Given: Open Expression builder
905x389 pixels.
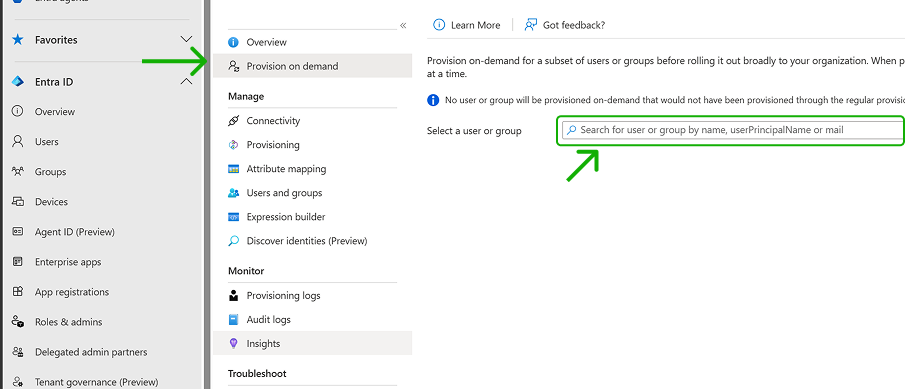Looking at the screenshot, I should pyautogui.click(x=286, y=217).
